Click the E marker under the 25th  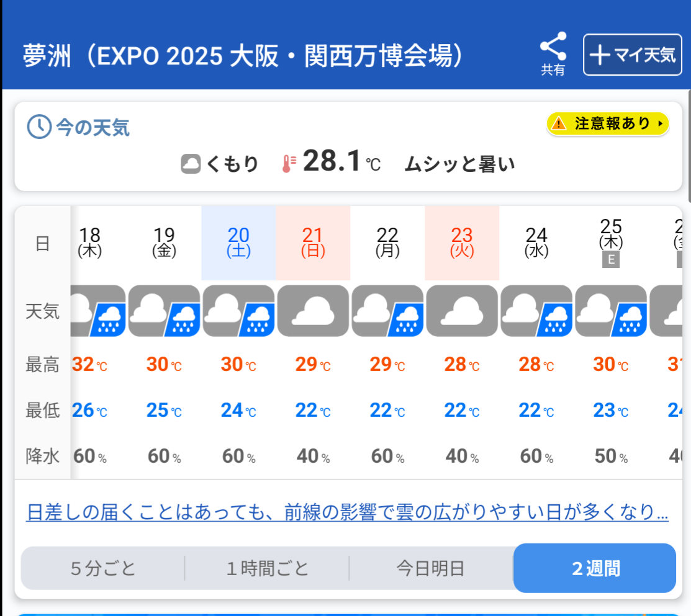(x=611, y=259)
